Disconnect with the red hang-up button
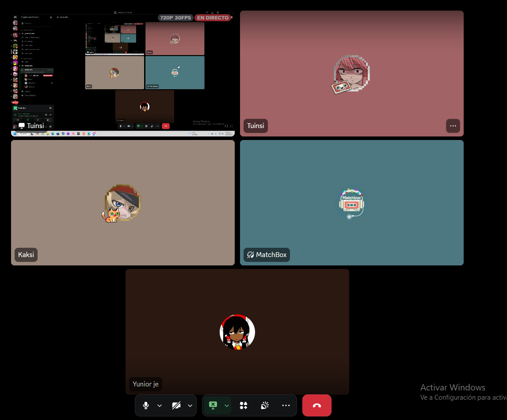 pyautogui.click(x=316, y=405)
